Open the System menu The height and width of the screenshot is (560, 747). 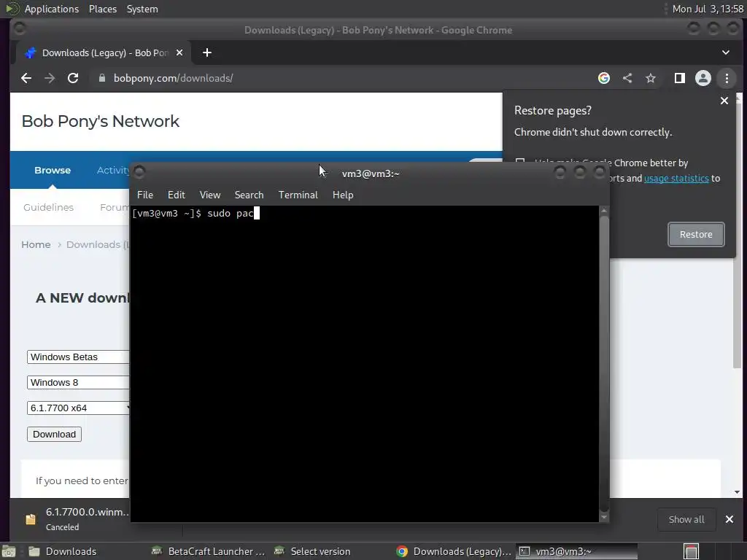pos(142,9)
